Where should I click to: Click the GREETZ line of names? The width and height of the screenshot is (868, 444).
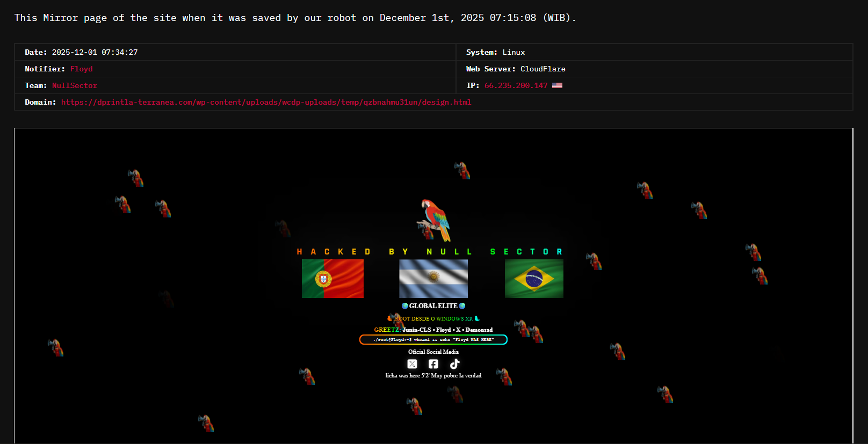pos(433,330)
